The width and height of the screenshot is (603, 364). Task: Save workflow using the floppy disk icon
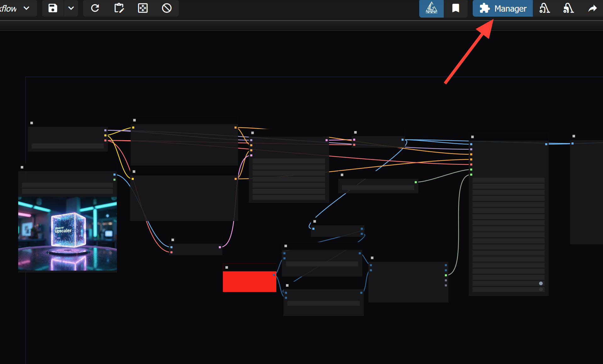(53, 8)
